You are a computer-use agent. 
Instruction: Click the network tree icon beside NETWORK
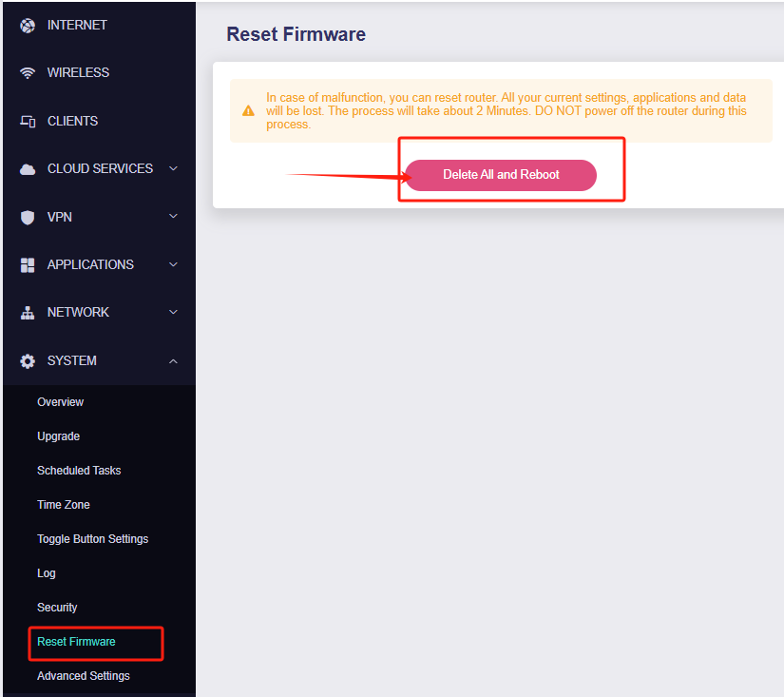click(x=28, y=313)
